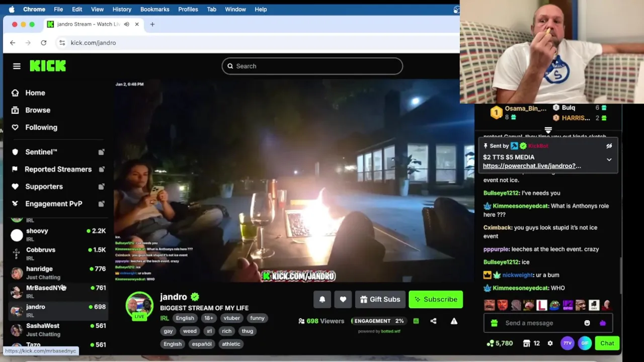Viewport: 644px width, 362px height.
Task: Open the Profiles menu
Action: (x=188, y=9)
